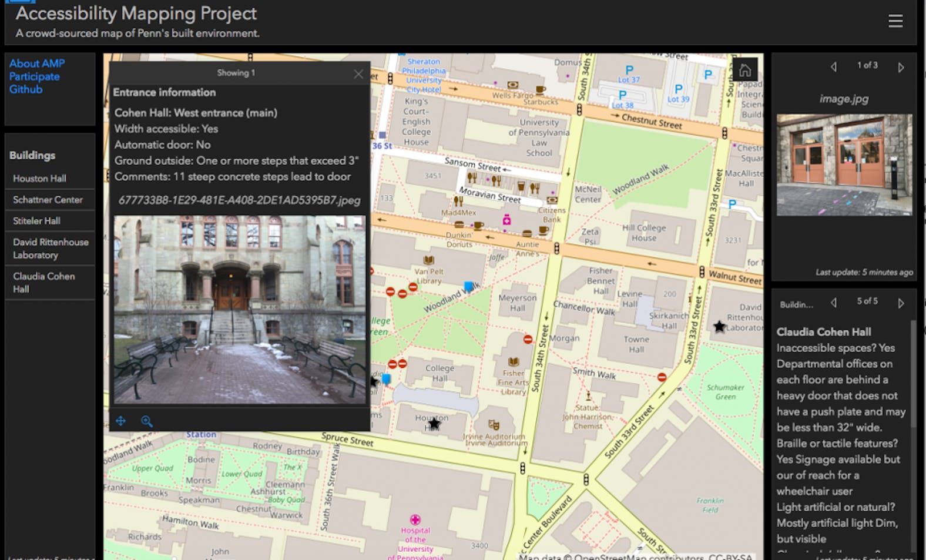Select Schattner Center in Buildings list
Screen dimensions: 926x560
[x=50, y=200]
